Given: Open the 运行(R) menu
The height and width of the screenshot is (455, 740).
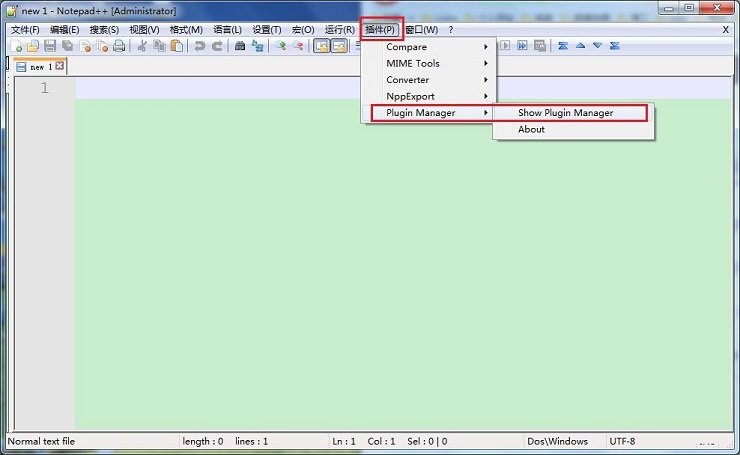Looking at the screenshot, I should tap(340, 30).
